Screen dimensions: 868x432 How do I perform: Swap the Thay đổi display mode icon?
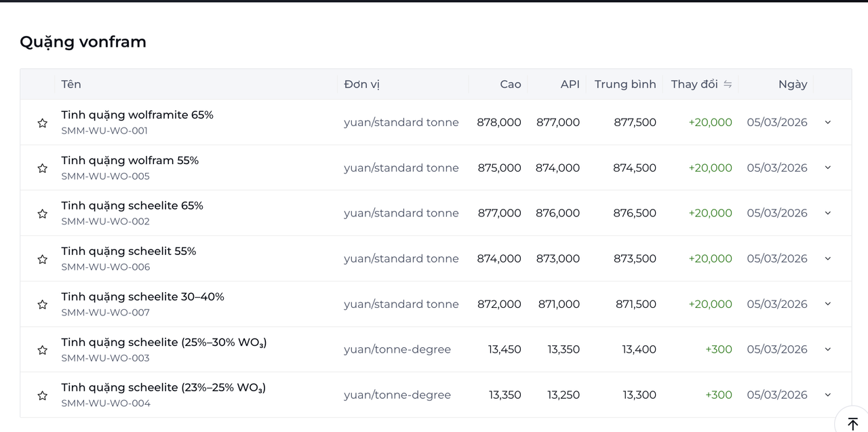pyautogui.click(x=728, y=84)
